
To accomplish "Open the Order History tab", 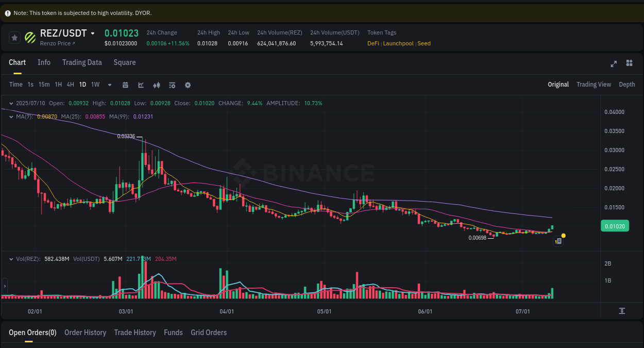I will pyautogui.click(x=85, y=333).
